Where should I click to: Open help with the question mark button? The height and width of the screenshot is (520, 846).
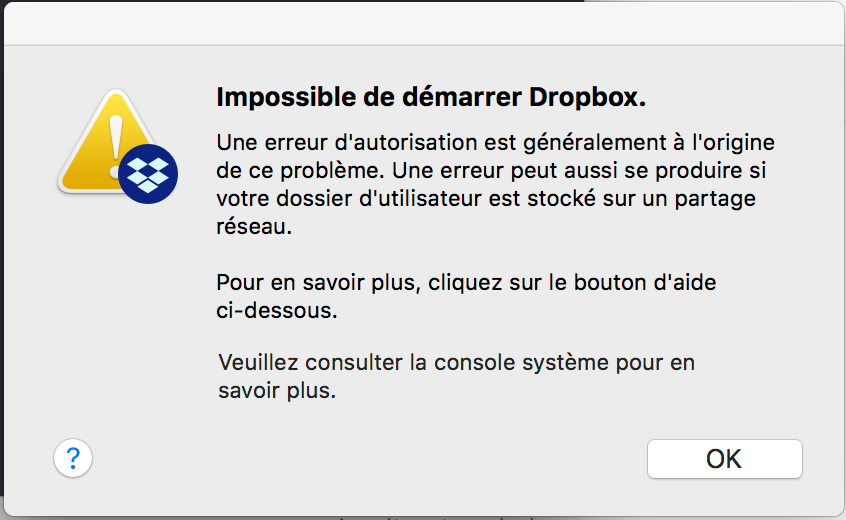[73, 459]
